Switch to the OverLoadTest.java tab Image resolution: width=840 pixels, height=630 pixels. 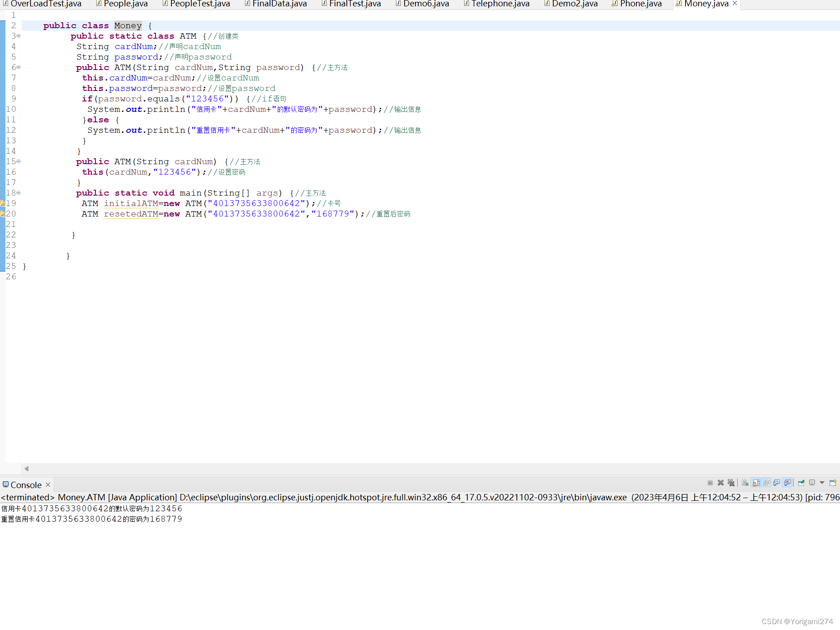point(42,4)
